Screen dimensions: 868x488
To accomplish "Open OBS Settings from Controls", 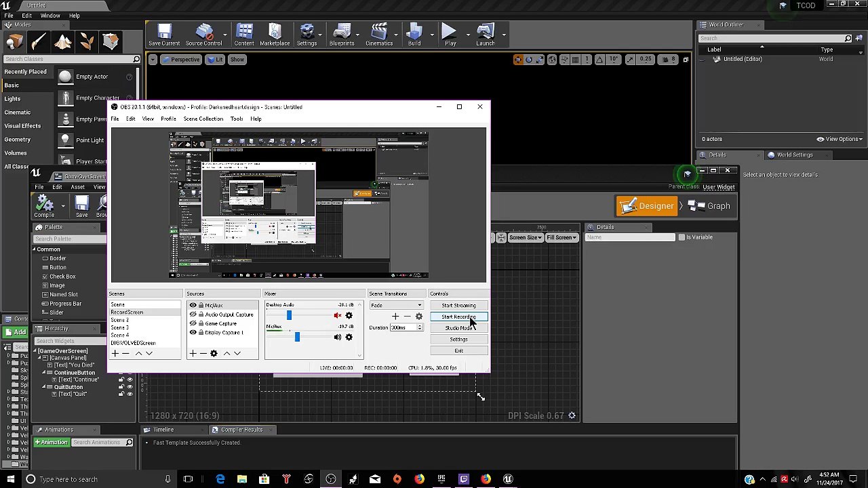I will (x=458, y=340).
